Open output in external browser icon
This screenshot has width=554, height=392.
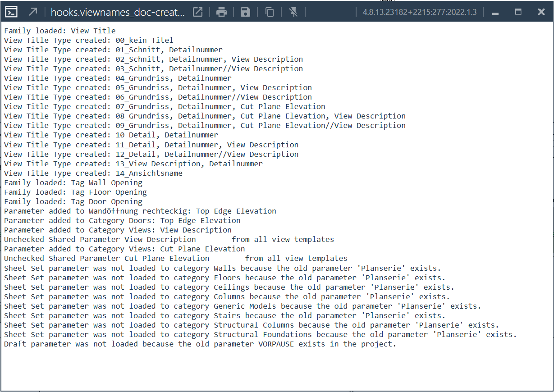pos(197,12)
